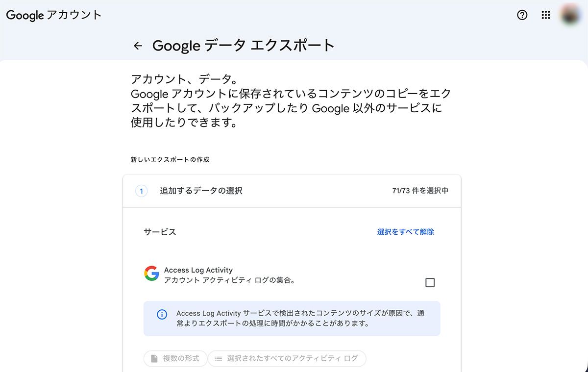
Task: Click the 選択をすべて解除 link
Action: pyautogui.click(x=405, y=231)
